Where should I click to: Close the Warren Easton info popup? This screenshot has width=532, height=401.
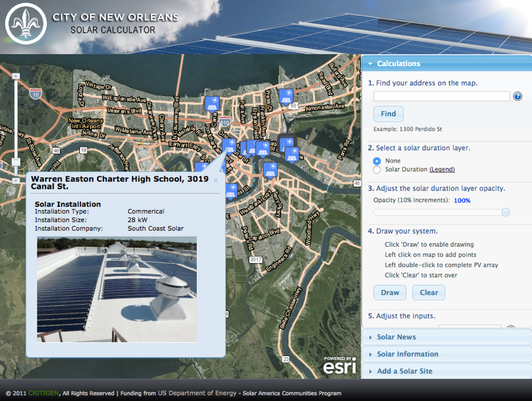(216, 181)
